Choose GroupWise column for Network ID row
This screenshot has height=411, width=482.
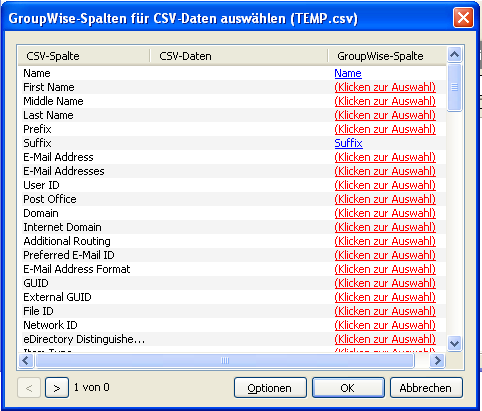click(385, 325)
